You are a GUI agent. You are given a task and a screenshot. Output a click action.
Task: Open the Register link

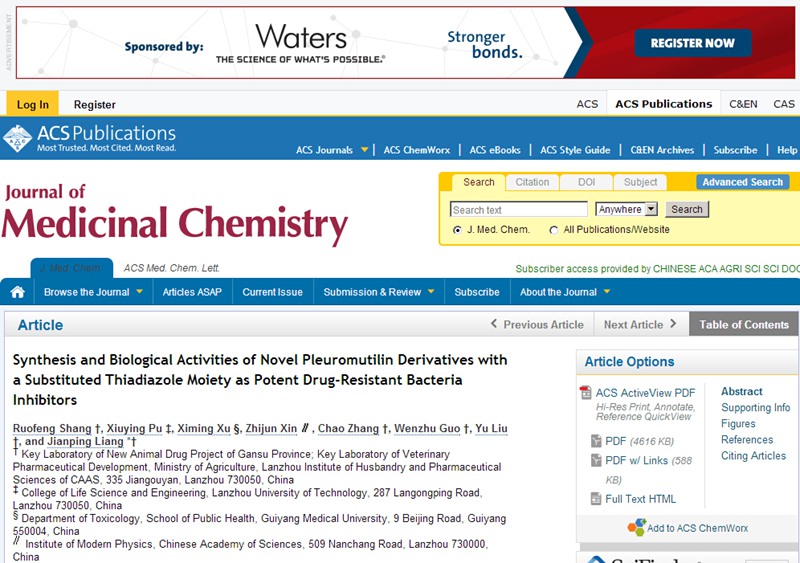point(94,105)
